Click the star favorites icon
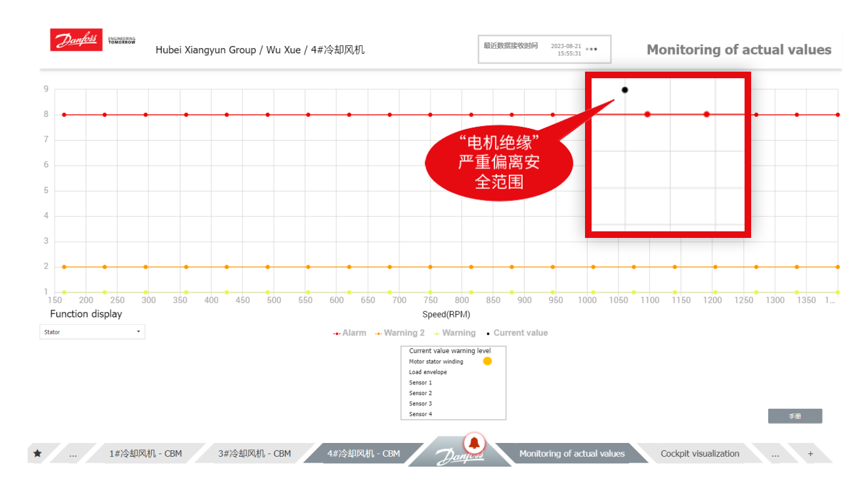 point(37,453)
